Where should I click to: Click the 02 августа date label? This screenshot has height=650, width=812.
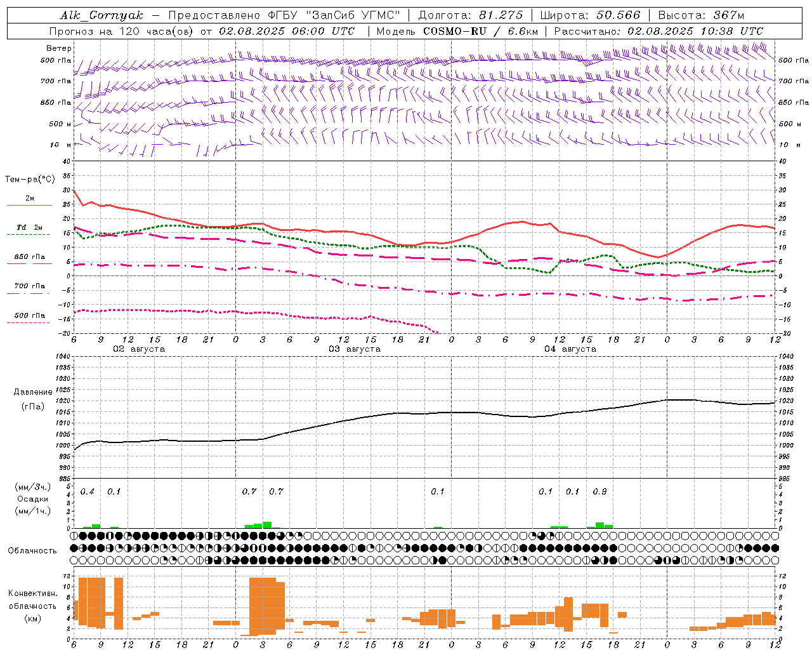(x=139, y=349)
